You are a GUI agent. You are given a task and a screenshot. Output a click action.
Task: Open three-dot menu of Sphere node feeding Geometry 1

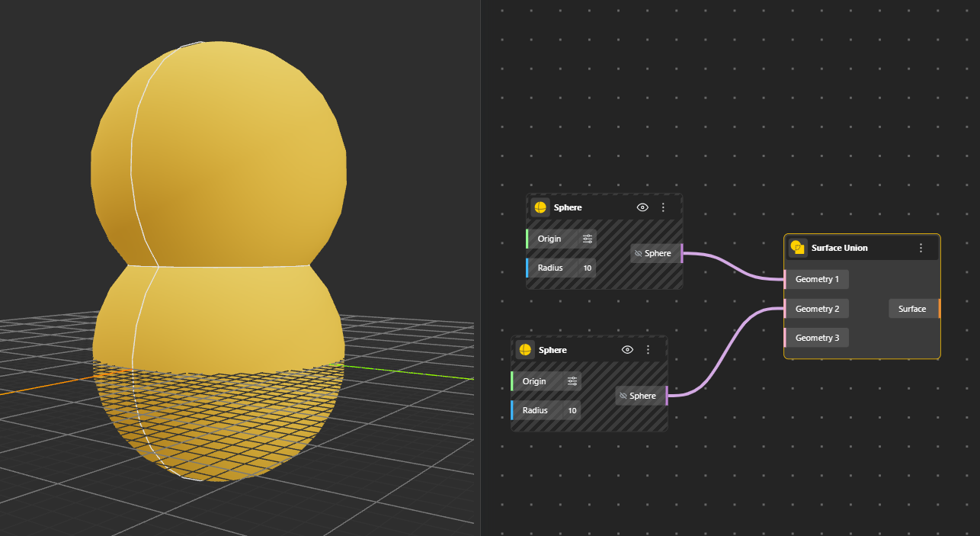663,207
